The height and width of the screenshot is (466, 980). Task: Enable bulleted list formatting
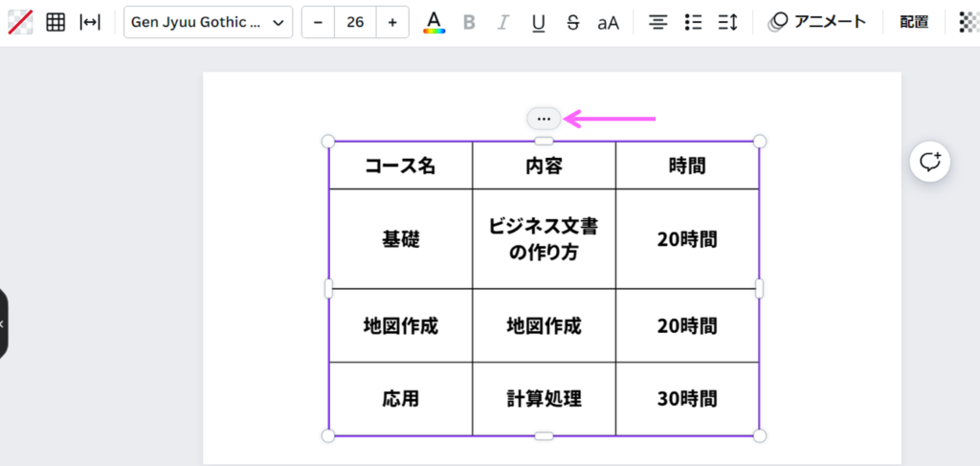[693, 22]
